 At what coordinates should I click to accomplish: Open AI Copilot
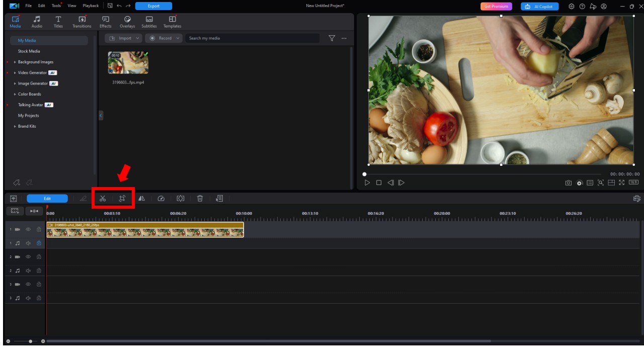[x=540, y=7]
